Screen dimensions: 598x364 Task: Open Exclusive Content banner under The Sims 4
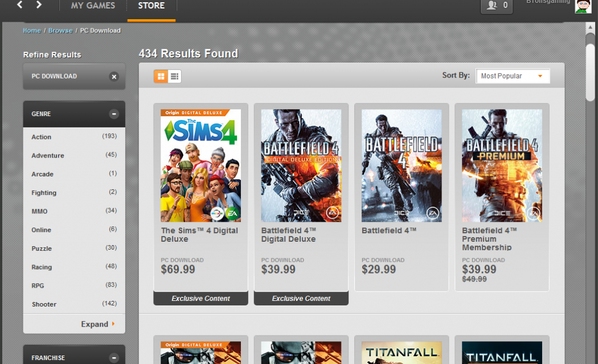coord(200,299)
